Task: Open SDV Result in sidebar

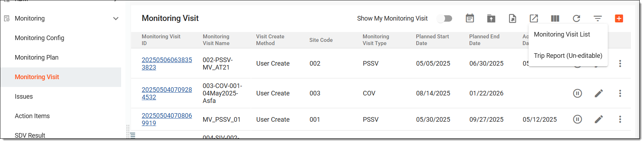Action: point(30,135)
